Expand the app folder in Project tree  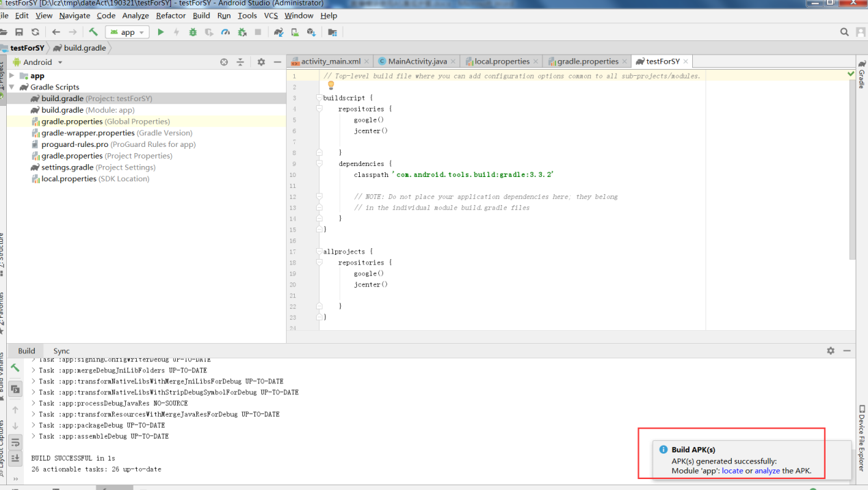click(12, 76)
